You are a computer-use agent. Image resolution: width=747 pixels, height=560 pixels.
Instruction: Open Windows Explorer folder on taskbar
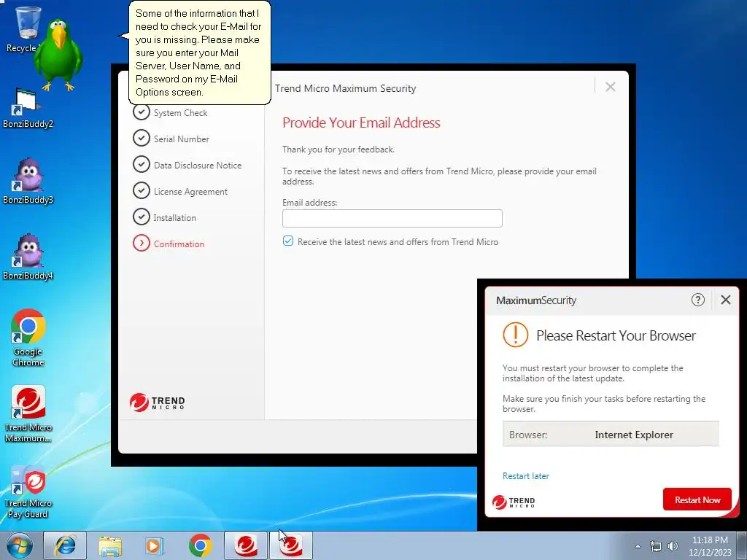pyautogui.click(x=110, y=545)
